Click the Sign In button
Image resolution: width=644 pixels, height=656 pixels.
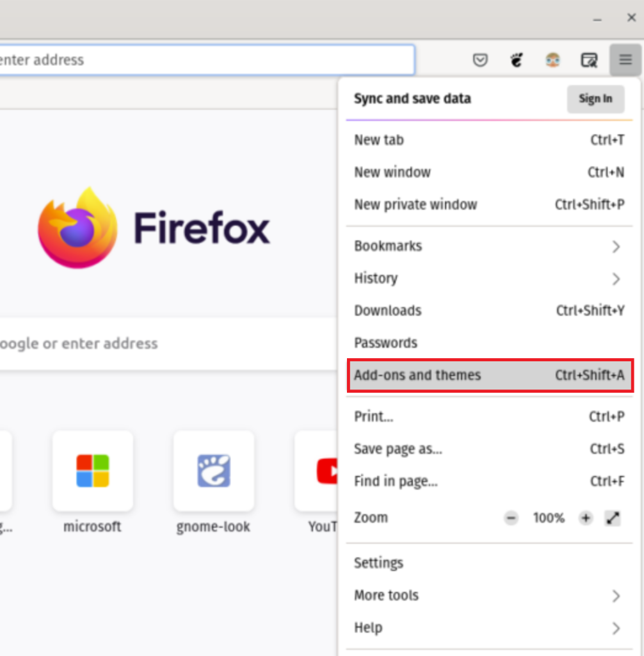click(x=595, y=99)
